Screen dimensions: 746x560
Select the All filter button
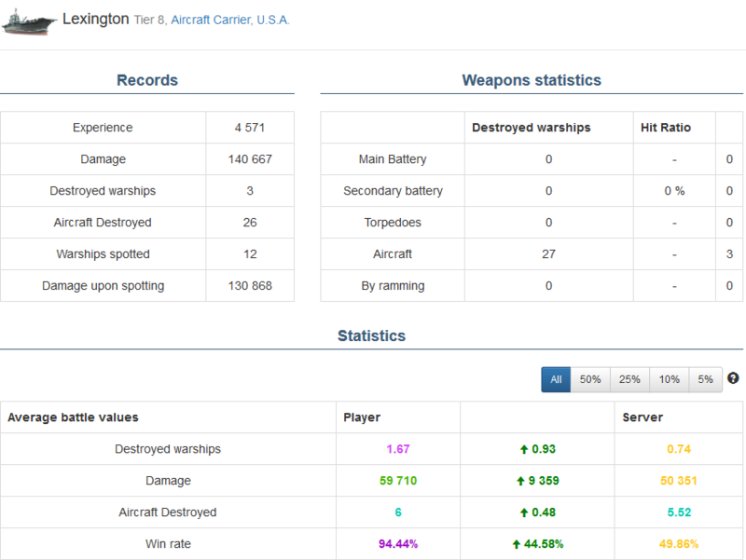(x=556, y=379)
